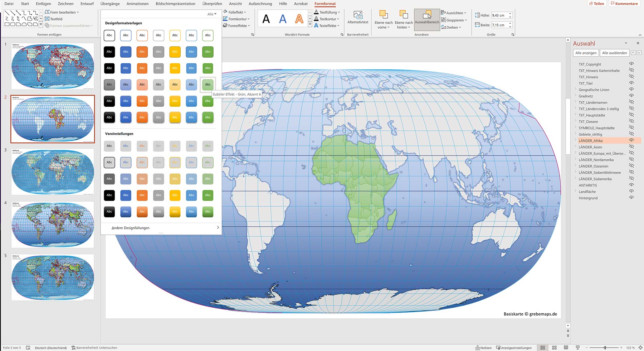Hide the LÄNDER_Afrika layer via eye icon
This screenshot has width=644, height=351.
click(x=631, y=140)
